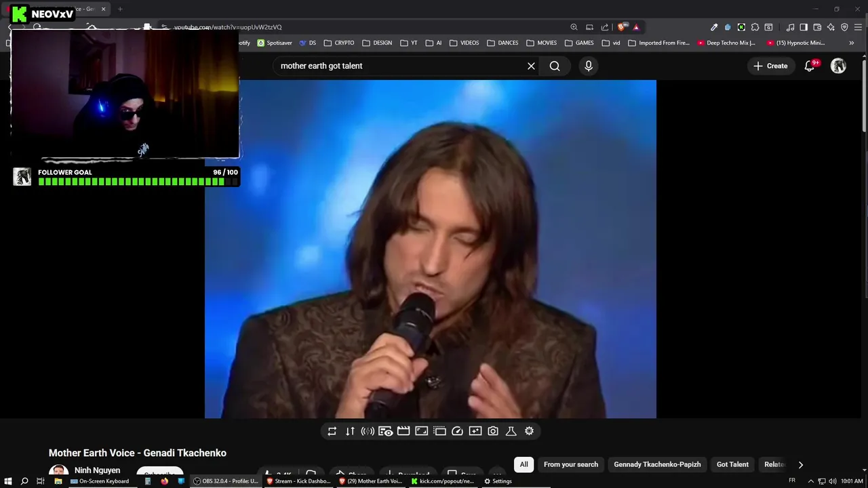This screenshot has height=488, width=868.
Task: Open the Leo AI sparkle icon
Action: coord(831,27)
